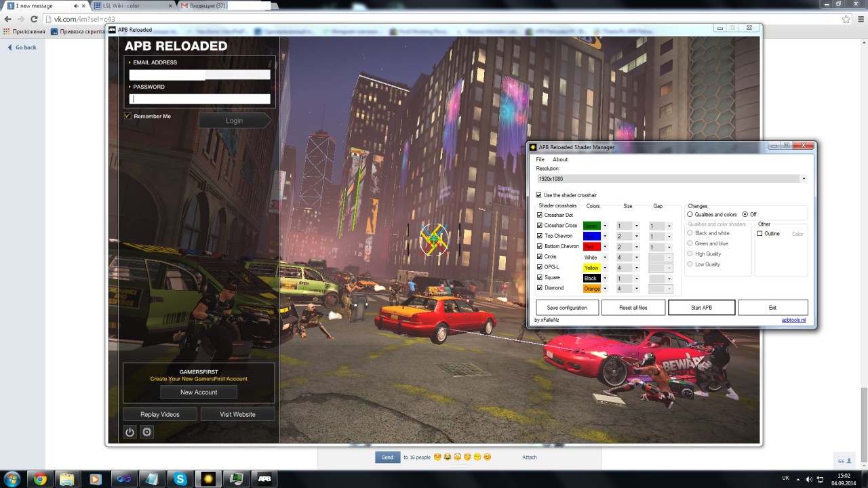Click Send button in VK chat
Screen dimensions: 868x488
[387, 457]
